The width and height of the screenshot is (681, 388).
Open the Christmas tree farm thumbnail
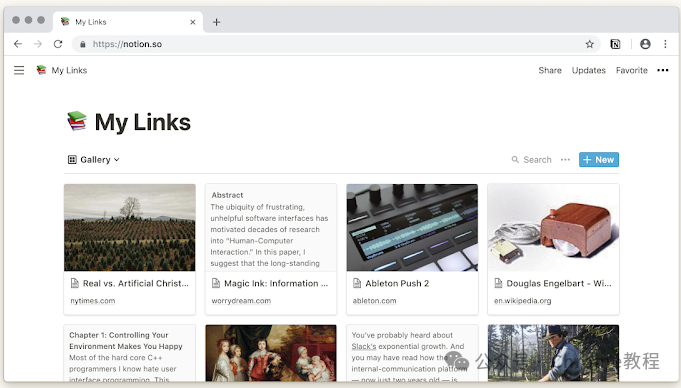129,228
